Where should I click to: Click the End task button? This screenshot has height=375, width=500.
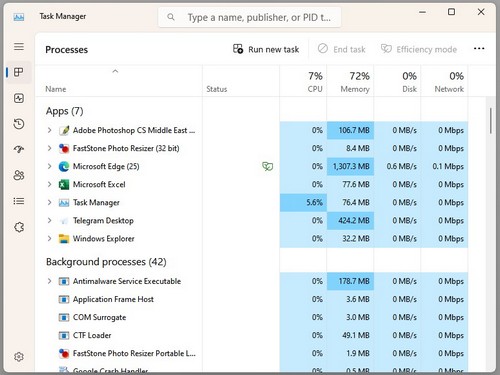(x=341, y=49)
